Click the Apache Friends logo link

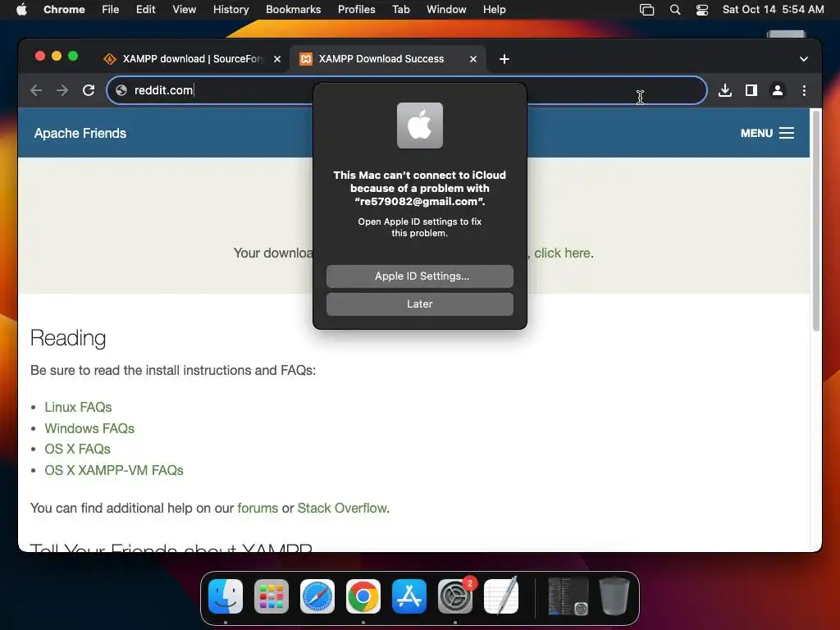[x=80, y=133]
